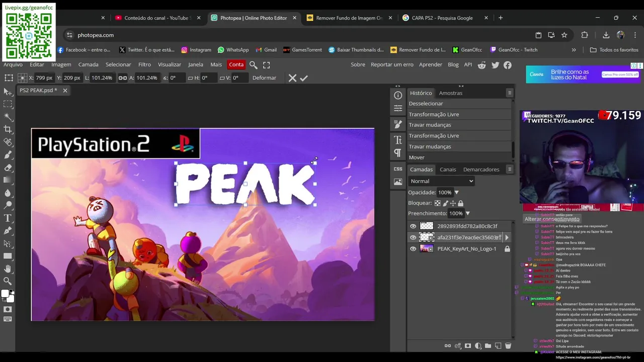Open the Paragraph side panel
Screen dimensions: 644x362
398,153
